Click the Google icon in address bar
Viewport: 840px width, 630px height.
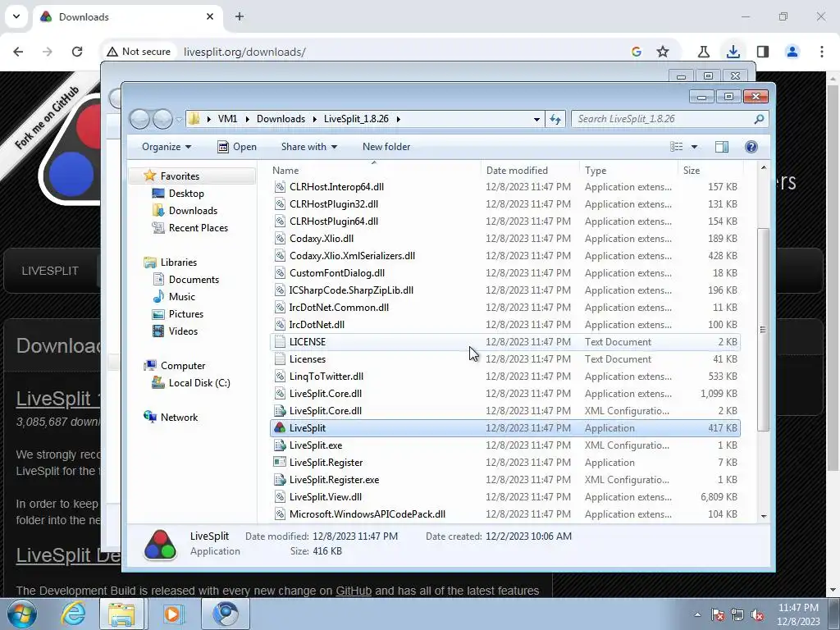pos(637,52)
